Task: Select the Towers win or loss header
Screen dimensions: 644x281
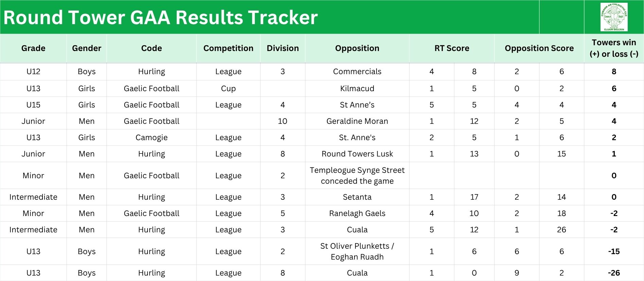Action: pyautogui.click(x=614, y=48)
